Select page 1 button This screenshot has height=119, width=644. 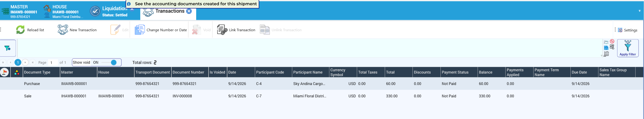click(x=18, y=62)
